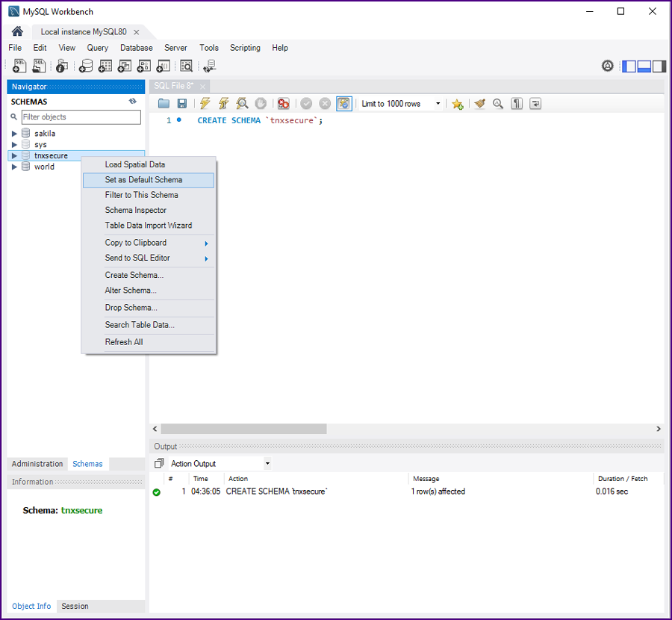The height and width of the screenshot is (620, 672).
Task: Select Drop Schema... from context menu
Action: 149,308
